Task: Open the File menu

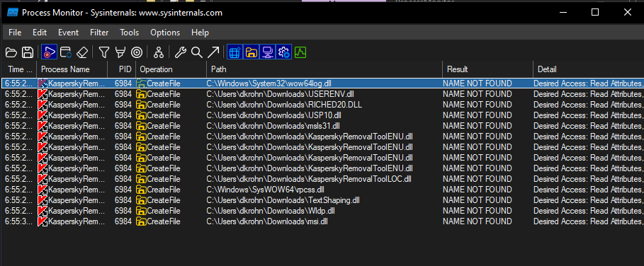Action: tap(15, 33)
